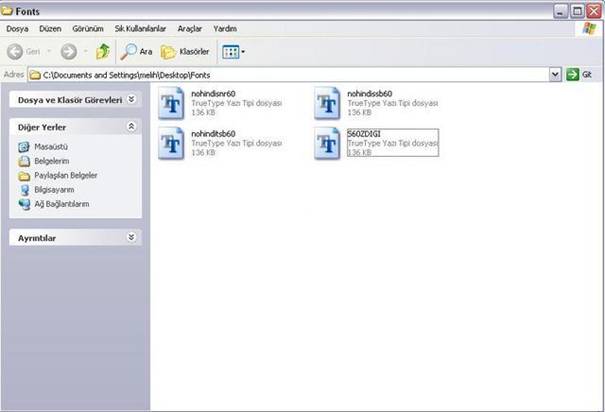Open the Ara search tool

point(137,51)
